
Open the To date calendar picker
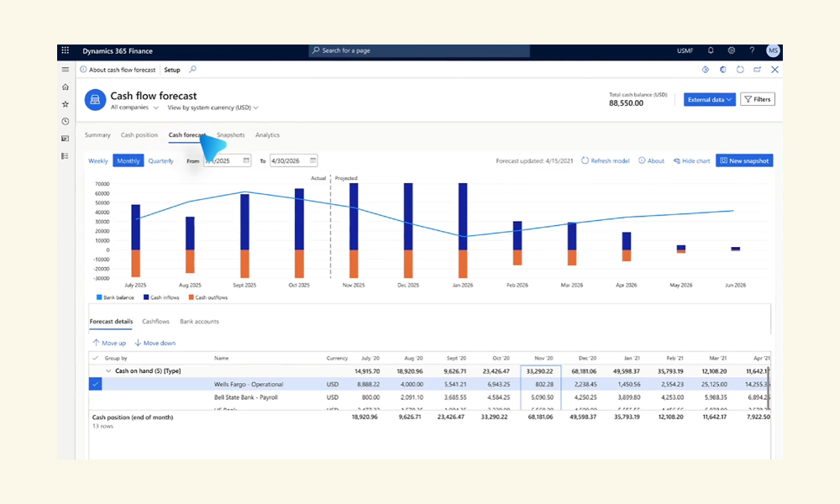click(x=312, y=160)
